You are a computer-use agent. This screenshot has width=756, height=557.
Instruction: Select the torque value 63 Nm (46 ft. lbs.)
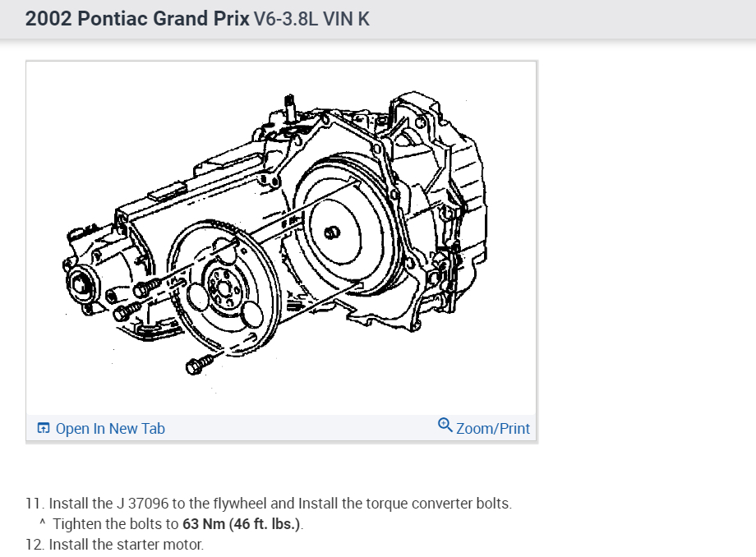[241, 524]
